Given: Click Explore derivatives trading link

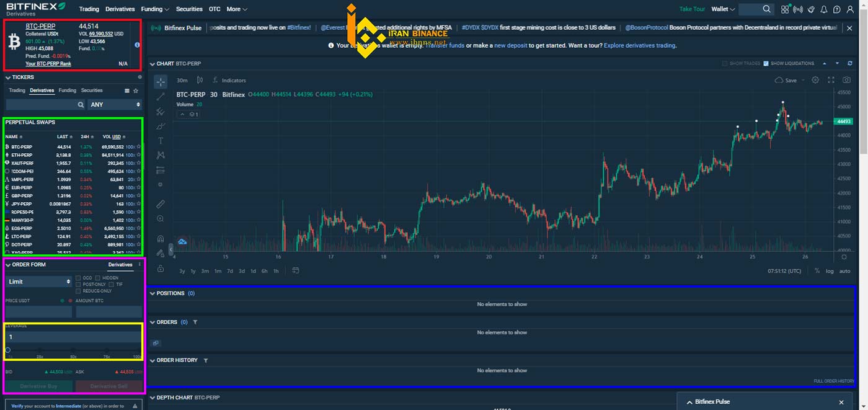Looking at the screenshot, I should pos(639,45).
